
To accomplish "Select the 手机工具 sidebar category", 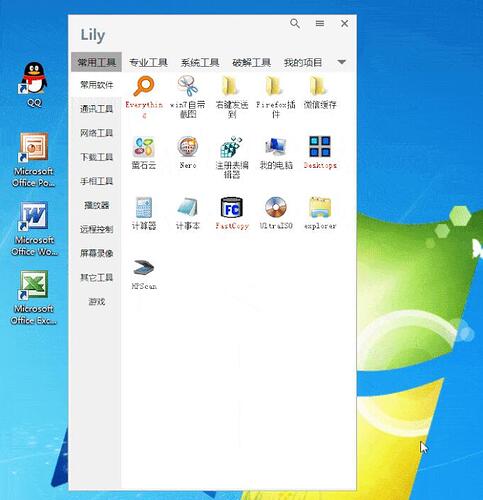I will pyautogui.click(x=96, y=181).
